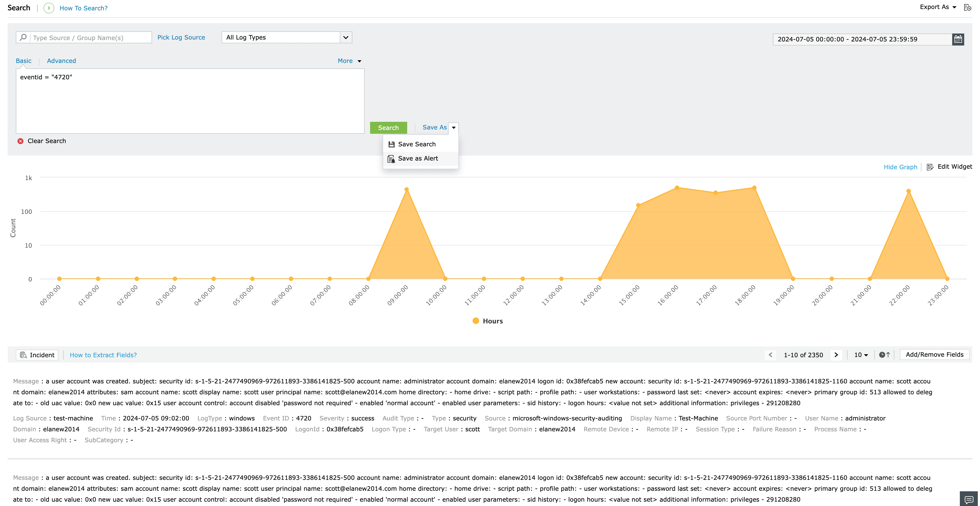Open the Export As dropdown
Image resolution: width=980 pixels, height=506 pixels.
pos(938,7)
